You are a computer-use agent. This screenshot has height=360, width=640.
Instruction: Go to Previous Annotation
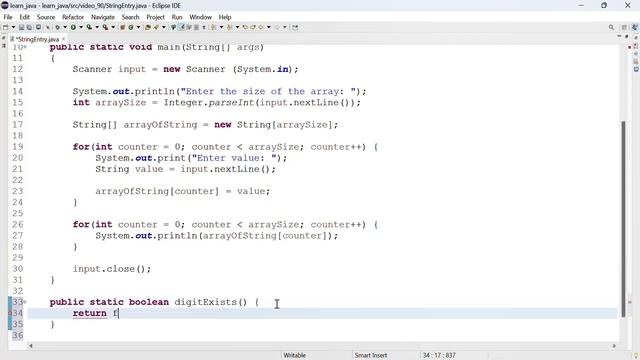[x=230, y=27]
